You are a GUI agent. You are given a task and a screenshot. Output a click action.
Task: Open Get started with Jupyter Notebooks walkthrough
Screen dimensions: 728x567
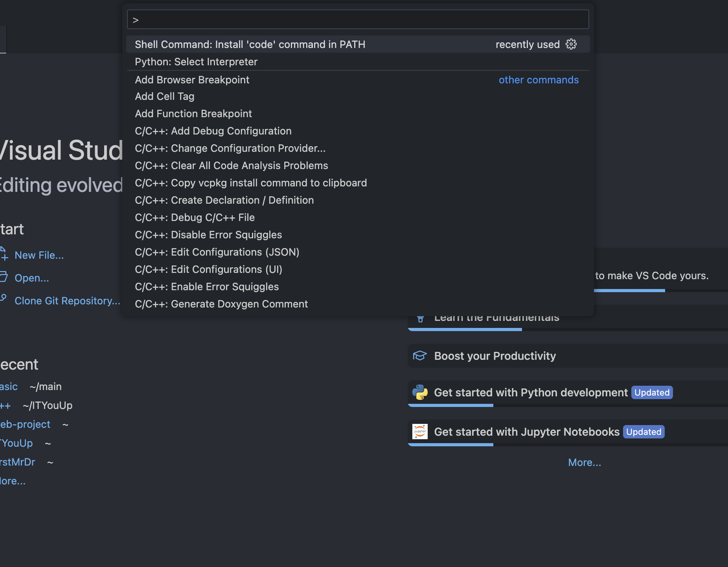568,433
